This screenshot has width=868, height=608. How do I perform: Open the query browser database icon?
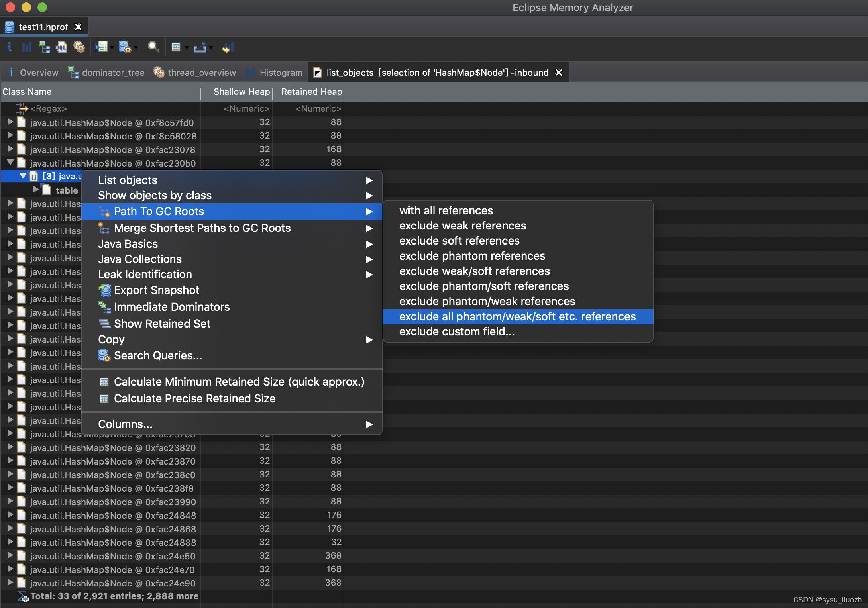click(x=125, y=47)
